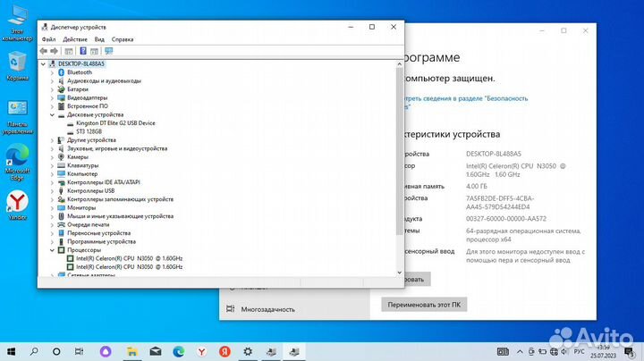Open the Справка menu

pyautogui.click(x=123, y=39)
